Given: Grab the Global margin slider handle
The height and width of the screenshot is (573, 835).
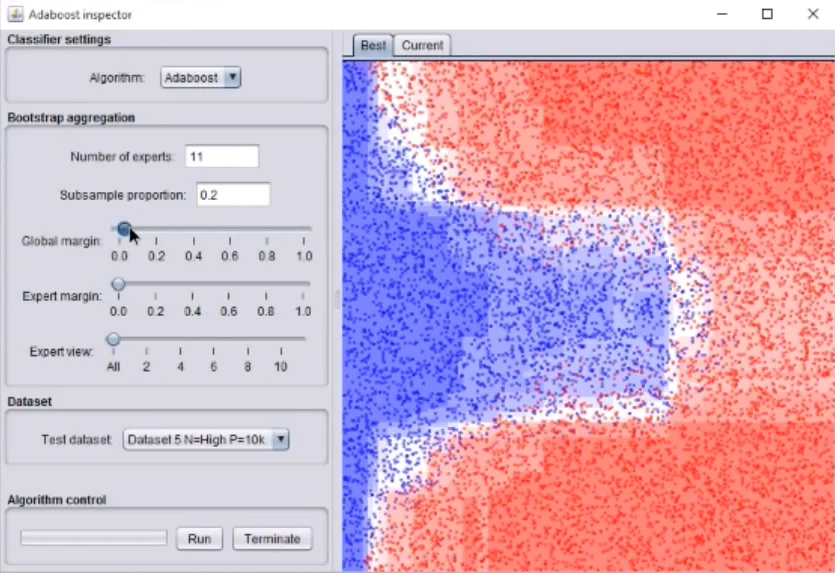Looking at the screenshot, I should (x=123, y=230).
